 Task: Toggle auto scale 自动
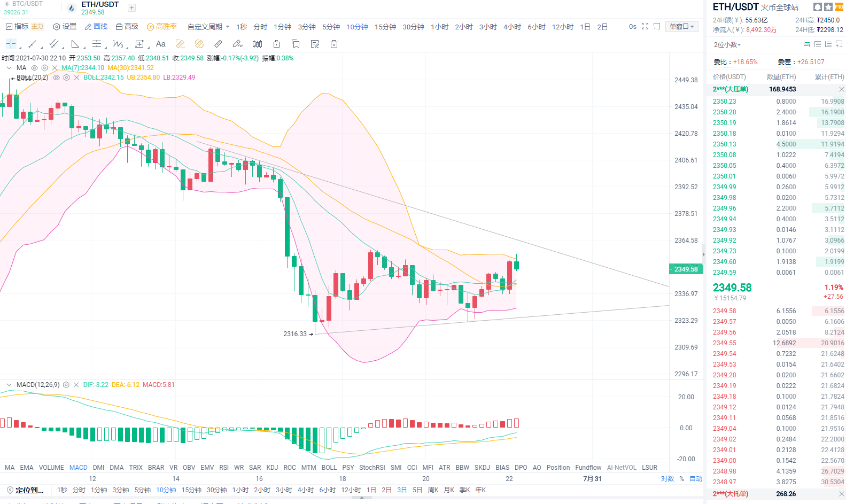[696, 479]
